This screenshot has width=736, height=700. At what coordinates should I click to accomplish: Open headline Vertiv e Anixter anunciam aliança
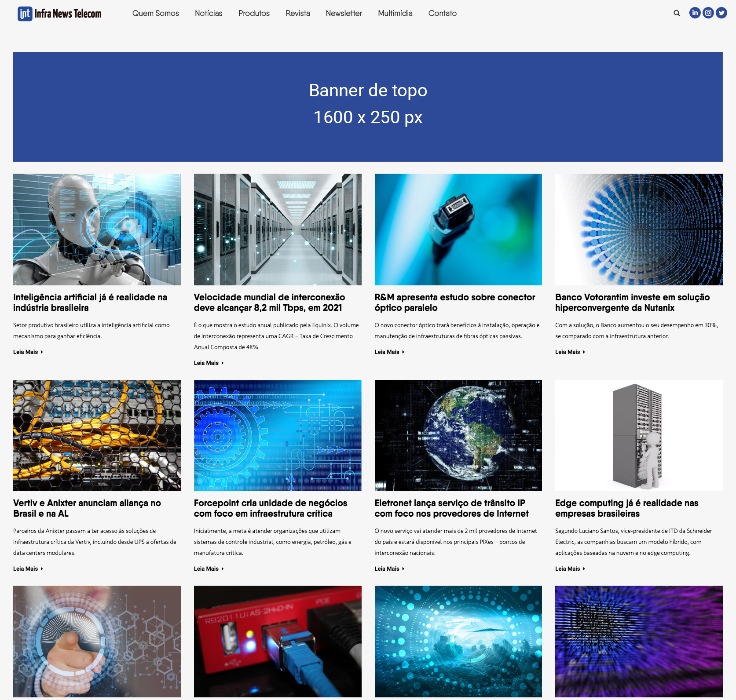[x=87, y=508]
